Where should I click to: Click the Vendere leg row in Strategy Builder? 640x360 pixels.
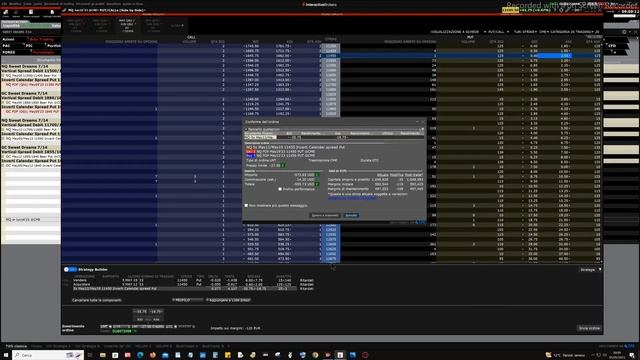[x=193, y=280]
